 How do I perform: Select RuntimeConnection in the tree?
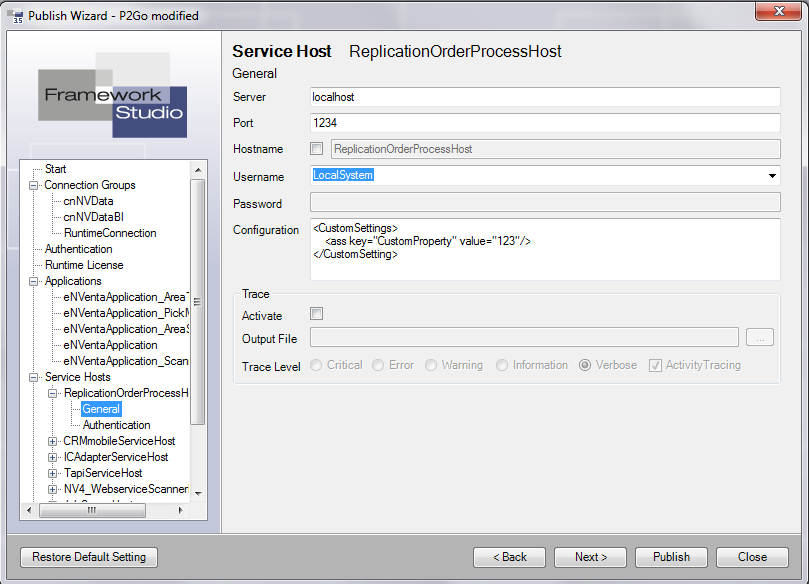[x=110, y=233]
